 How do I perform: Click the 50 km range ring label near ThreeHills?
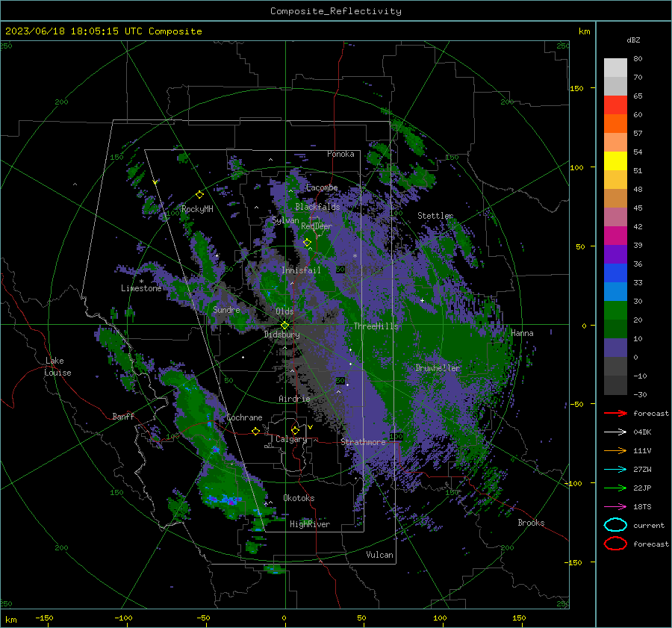coord(340,270)
